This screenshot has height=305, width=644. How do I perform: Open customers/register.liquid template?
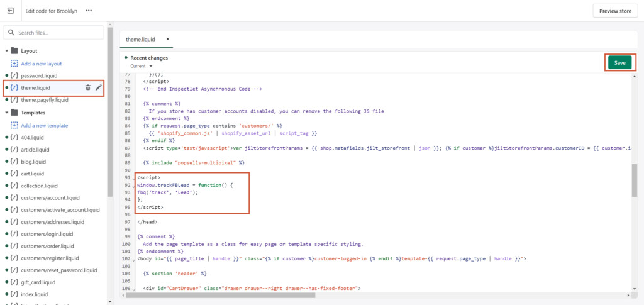tap(50, 258)
